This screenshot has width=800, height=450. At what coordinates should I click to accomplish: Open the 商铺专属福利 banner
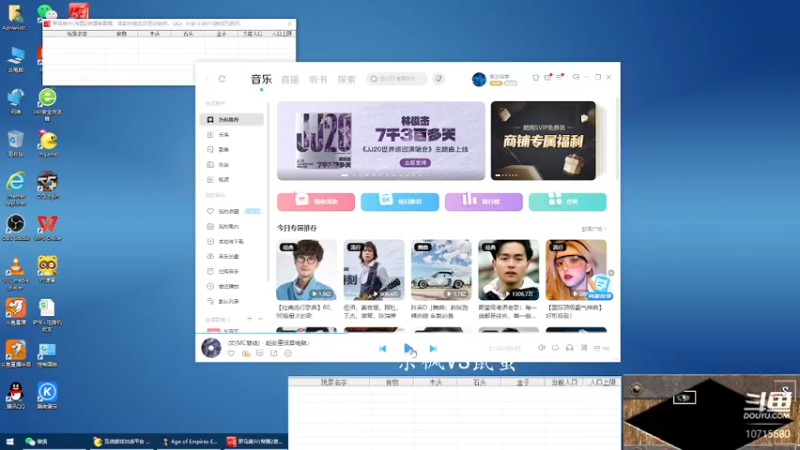tap(543, 140)
